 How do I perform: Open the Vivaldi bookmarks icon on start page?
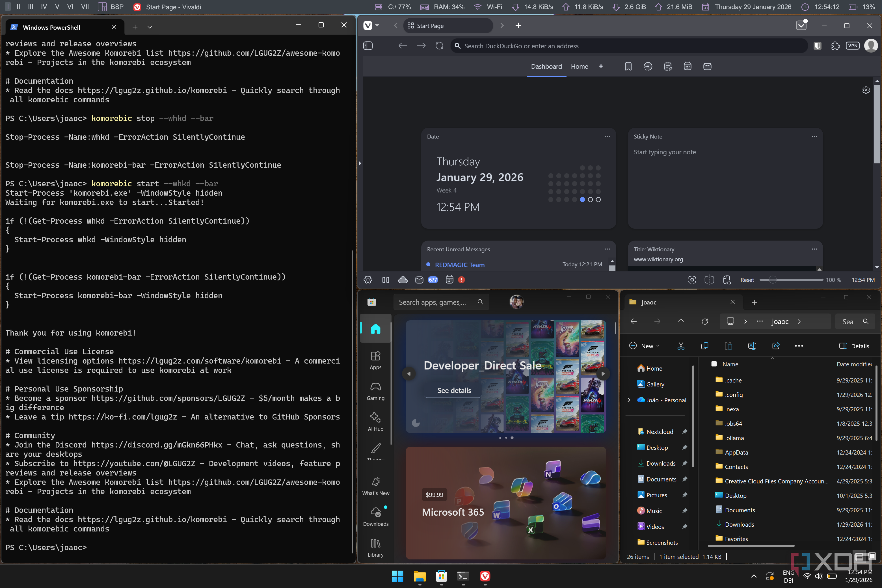(628, 66)
